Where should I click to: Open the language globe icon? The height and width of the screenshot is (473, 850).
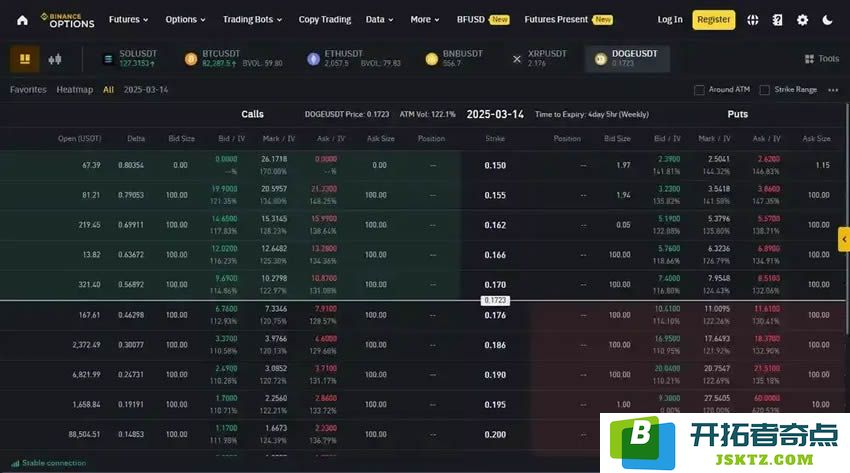tap(752, 20)
